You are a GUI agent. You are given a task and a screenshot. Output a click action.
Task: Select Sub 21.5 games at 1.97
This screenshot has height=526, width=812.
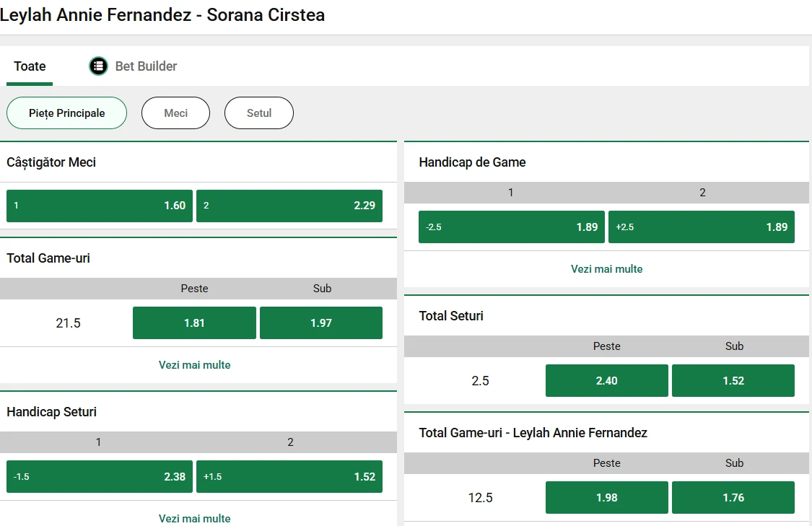pos(321,323)
